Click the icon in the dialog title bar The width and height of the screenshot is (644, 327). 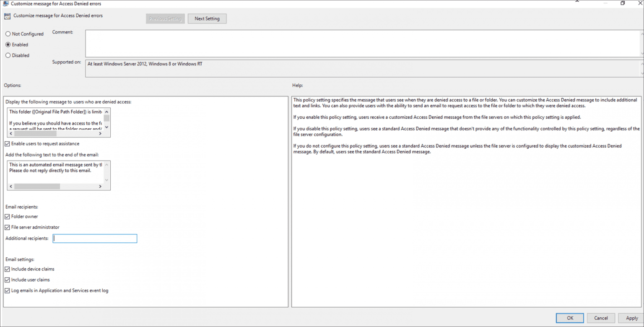coord(6,3)
